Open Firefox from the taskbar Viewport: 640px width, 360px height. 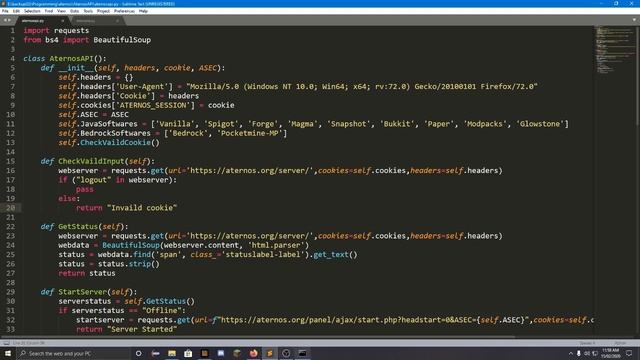(x=253, y=353)
